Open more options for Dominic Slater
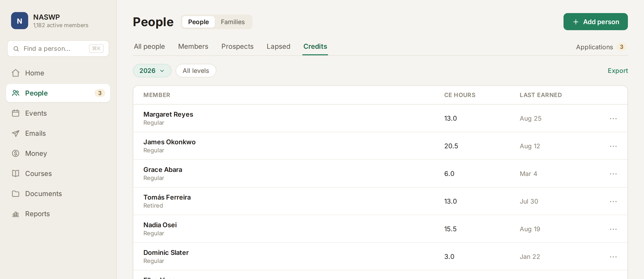 pos(613,257)
